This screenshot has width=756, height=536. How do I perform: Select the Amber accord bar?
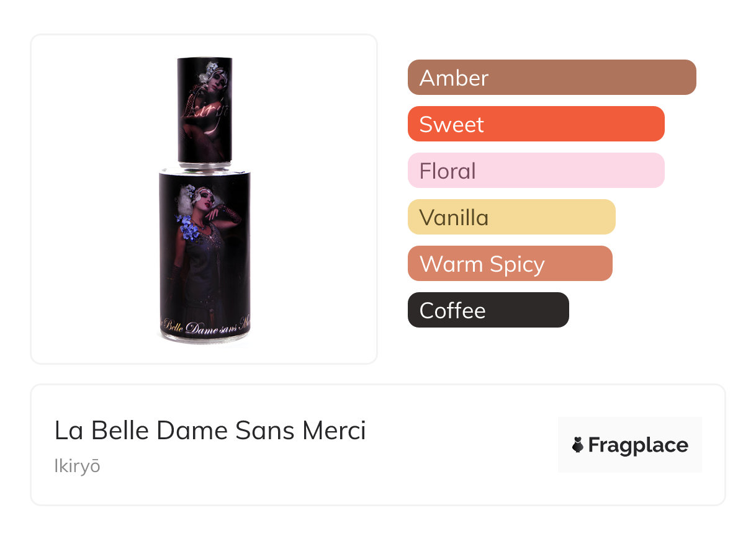coord(551,78)
